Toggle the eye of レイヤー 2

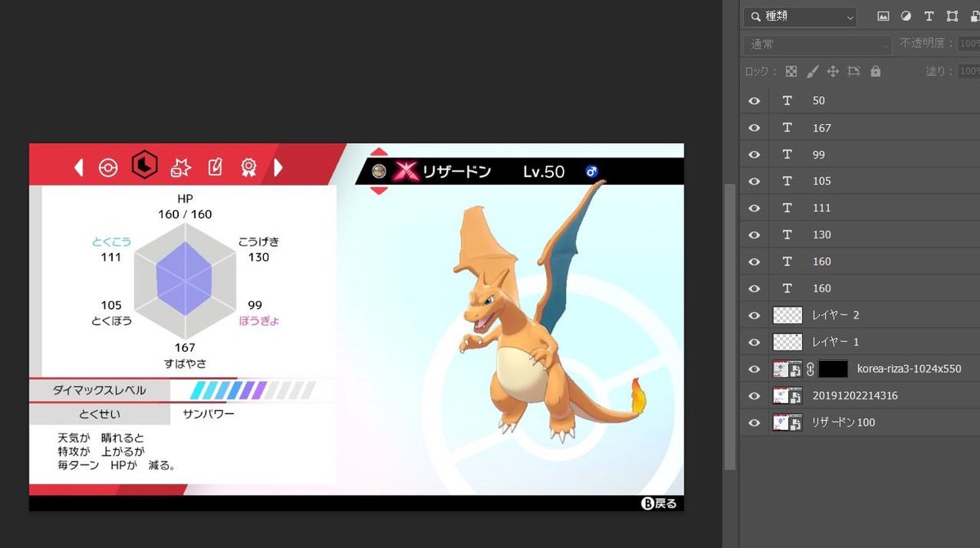pyautogui.click(x=754, y=314)
